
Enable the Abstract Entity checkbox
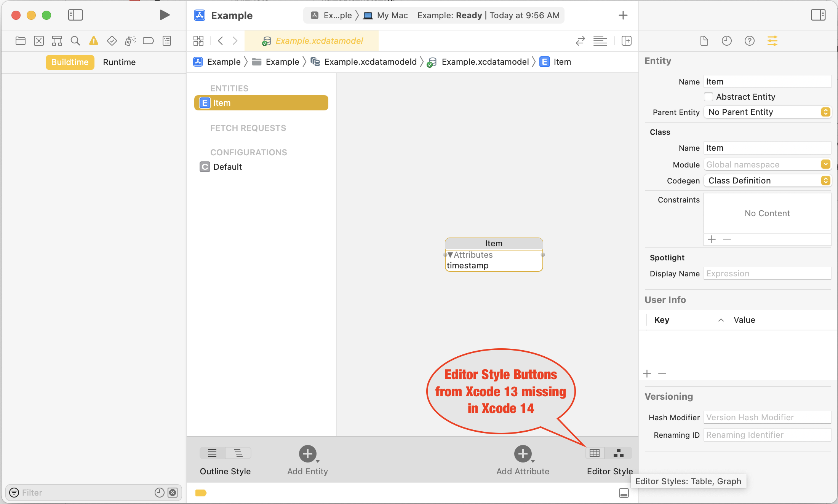point(708,97)
